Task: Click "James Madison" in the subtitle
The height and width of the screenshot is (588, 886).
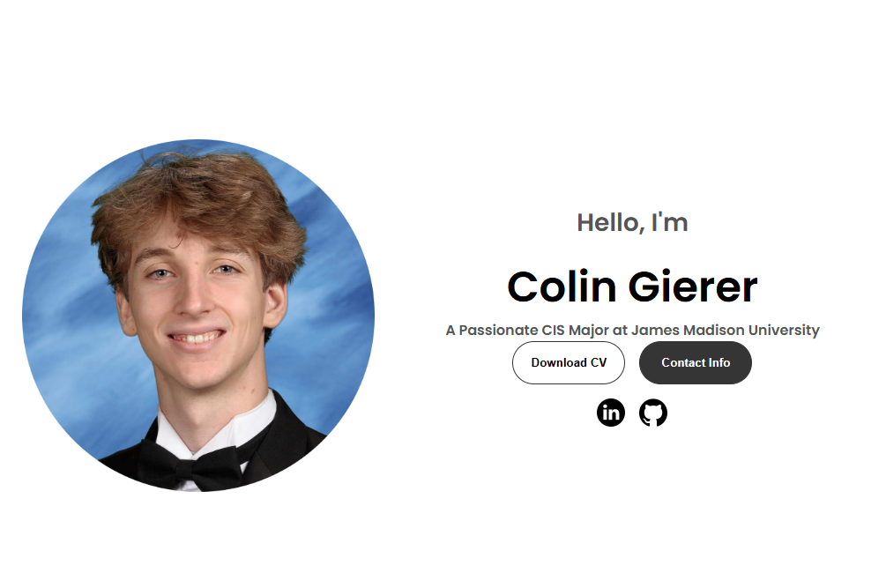Action: click(x=688, y=330)
